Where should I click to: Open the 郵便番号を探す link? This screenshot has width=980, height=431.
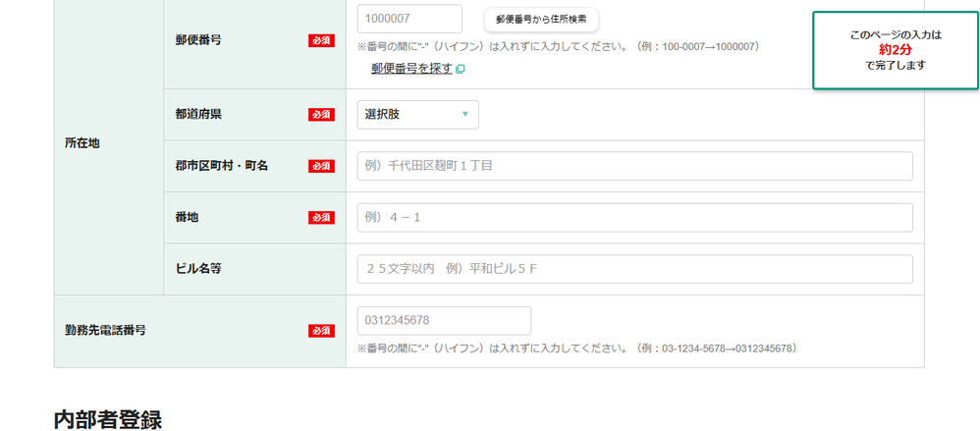pos(411,69)
